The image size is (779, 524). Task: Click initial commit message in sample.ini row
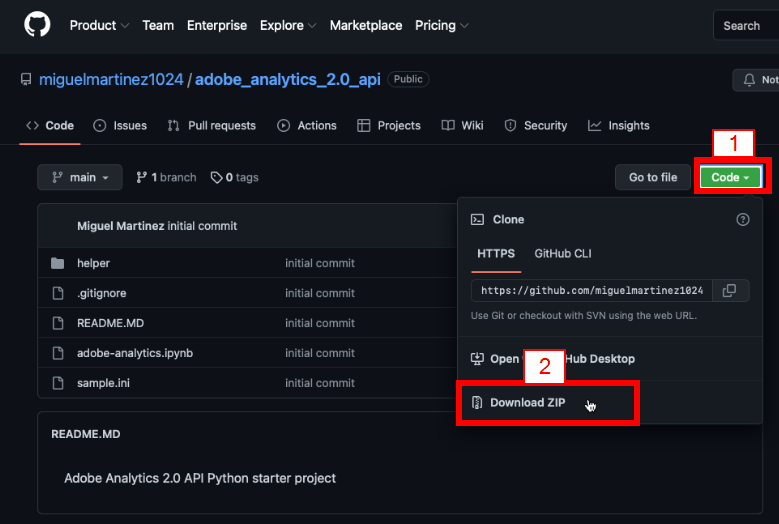click(320, 383)
